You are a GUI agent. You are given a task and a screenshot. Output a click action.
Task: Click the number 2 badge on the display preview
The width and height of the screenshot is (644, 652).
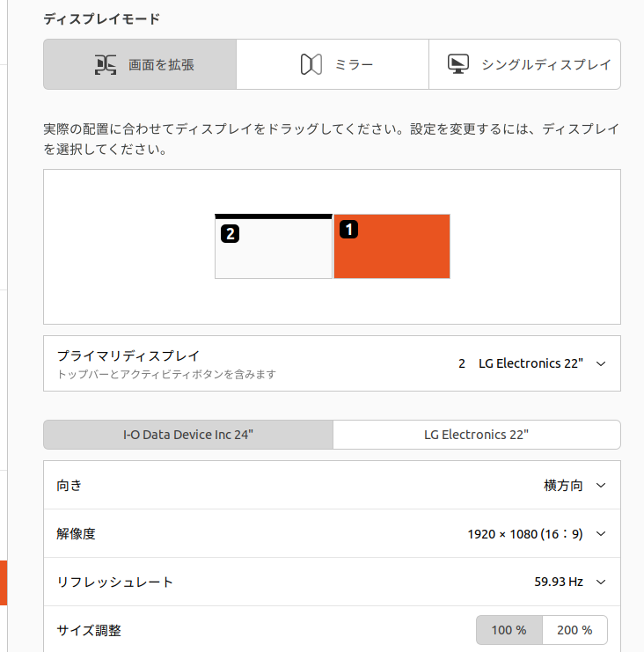(230, 234)
